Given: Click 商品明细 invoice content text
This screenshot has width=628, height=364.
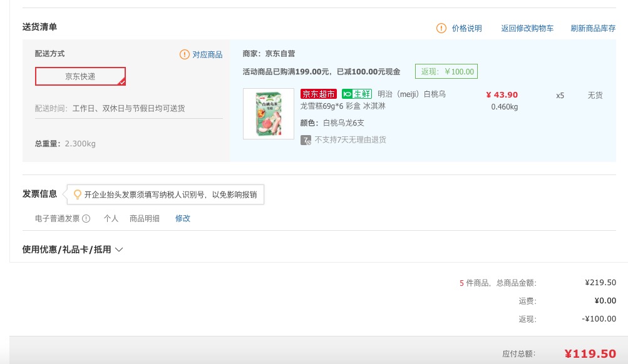Looking at the screenshot, I should point(144,218).
